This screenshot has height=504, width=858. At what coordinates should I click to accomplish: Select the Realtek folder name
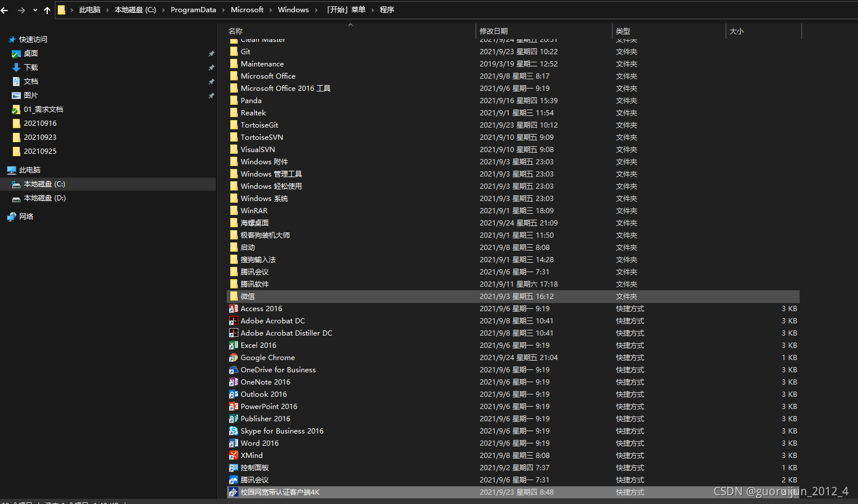(253, 113)
